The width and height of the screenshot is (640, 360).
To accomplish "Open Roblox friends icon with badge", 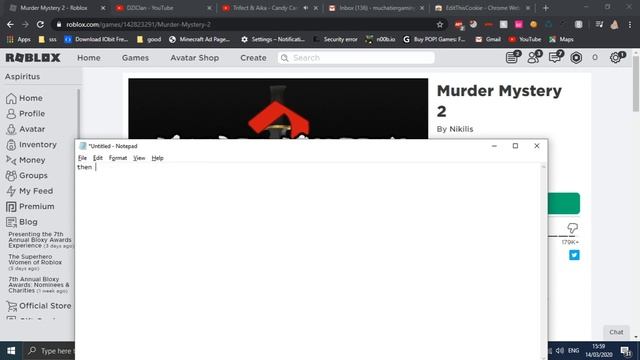I will 533,58.
